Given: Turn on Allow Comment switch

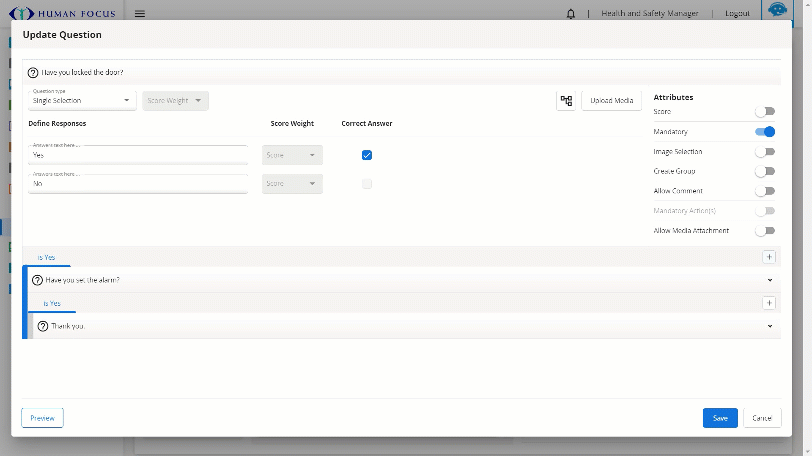Looking at the screenshot, I should tap(765, 191).
